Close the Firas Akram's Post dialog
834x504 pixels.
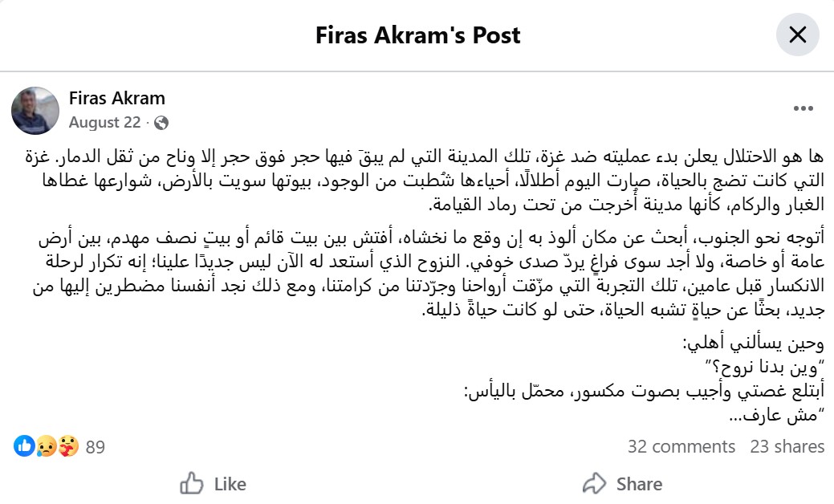click(x=797, y=35)
